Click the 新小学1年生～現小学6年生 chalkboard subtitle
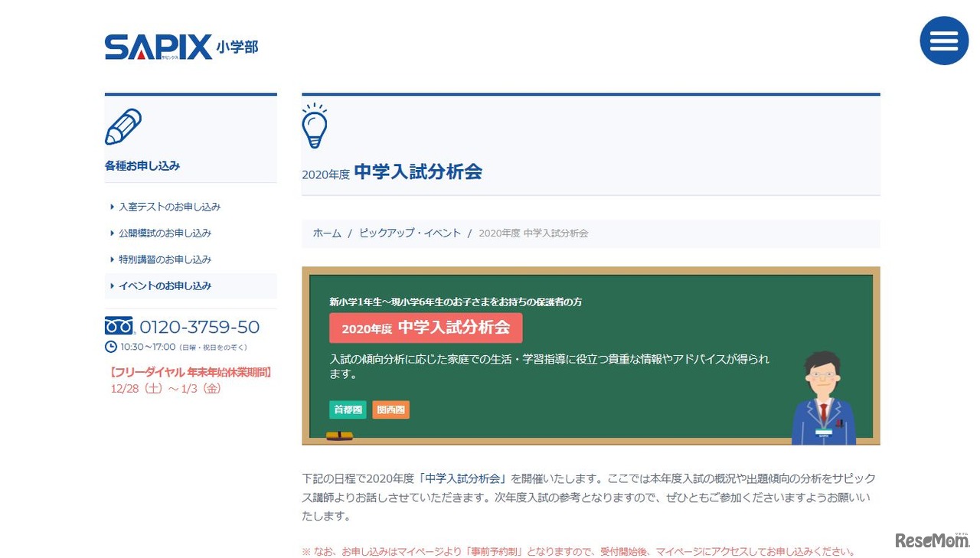980x558 pixels. tap(456, 302)
